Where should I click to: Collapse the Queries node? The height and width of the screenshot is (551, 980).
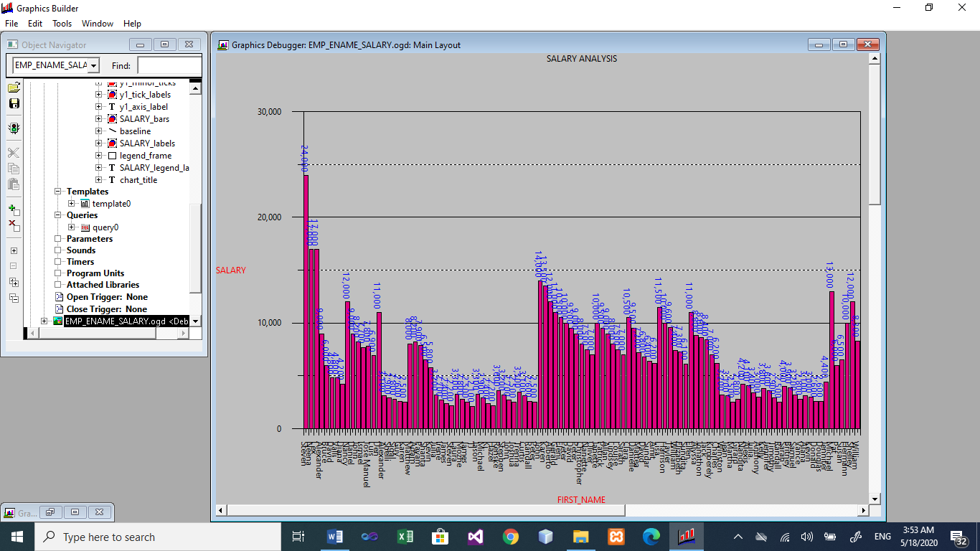(58, 215)
